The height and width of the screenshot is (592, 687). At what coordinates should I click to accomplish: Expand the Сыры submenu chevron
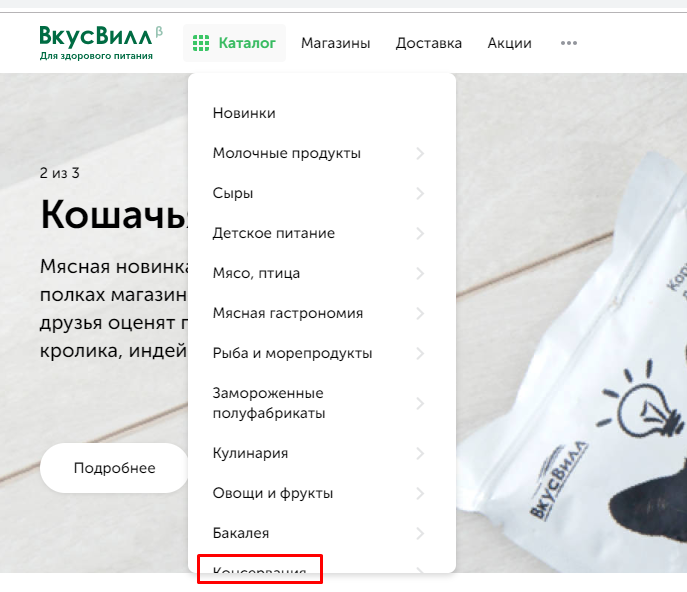tap(420, 193)
